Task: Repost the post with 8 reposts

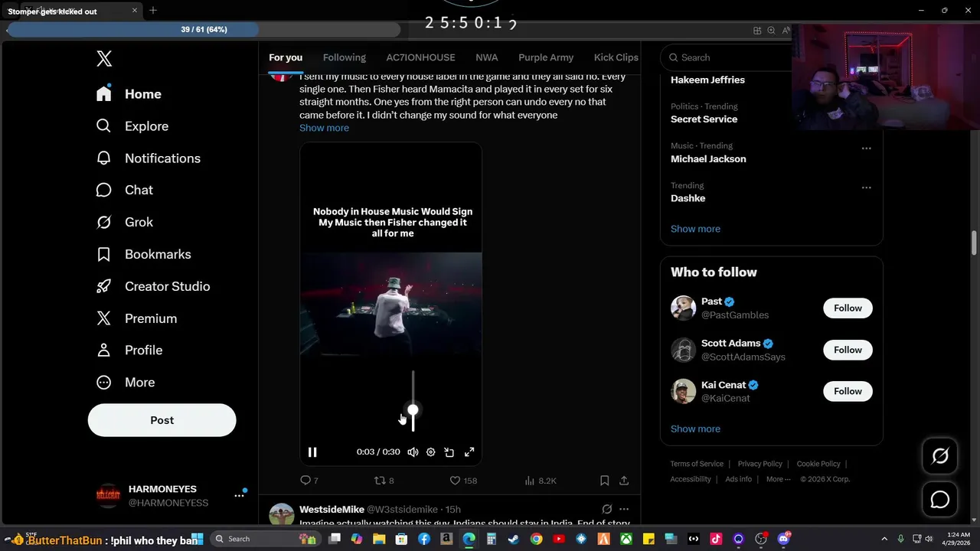Action: point(384,481)
